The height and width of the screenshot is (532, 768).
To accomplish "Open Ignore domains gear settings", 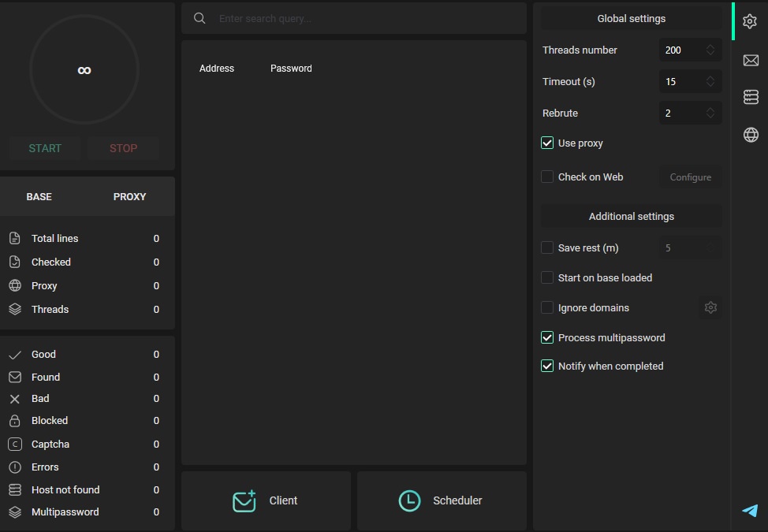I will pyautogui.click(x=710, y=307).
